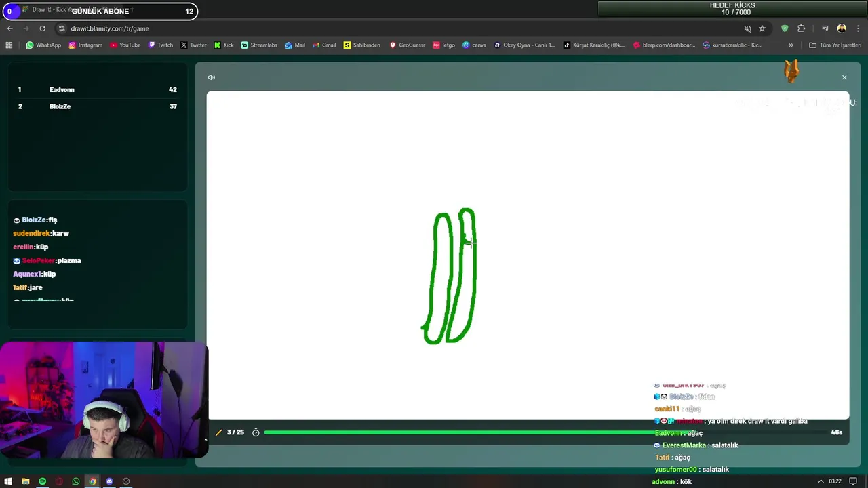
Task: Open Twitch bookmark
Action: click(161, 45)
